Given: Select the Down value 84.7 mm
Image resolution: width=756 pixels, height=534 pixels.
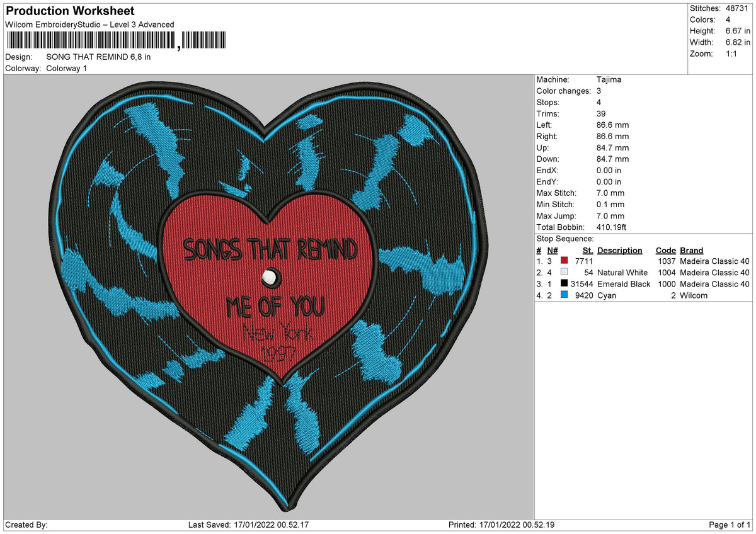Looking at the screenshot, I should coord(612,159).
